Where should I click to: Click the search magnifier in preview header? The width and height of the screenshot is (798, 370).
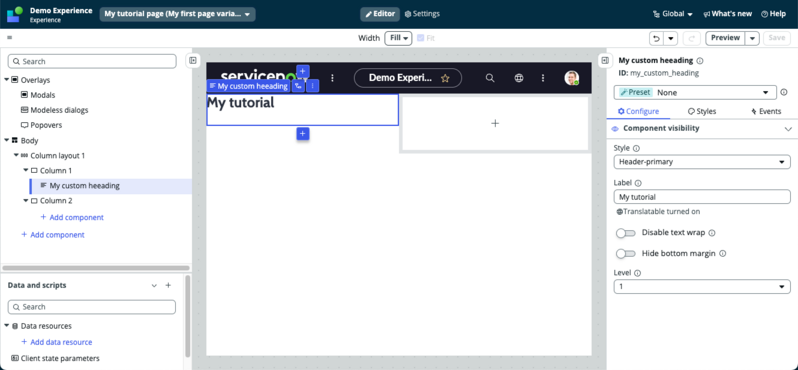tap(490, 78)
